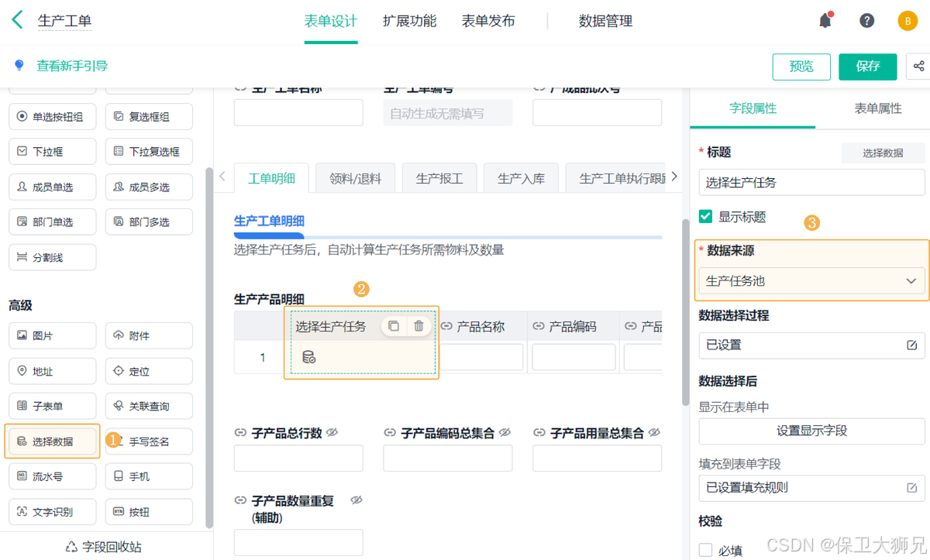This screenshot has height=560, width=930.
Task: Add the 图片 field widget
Action: pos(53,336)
